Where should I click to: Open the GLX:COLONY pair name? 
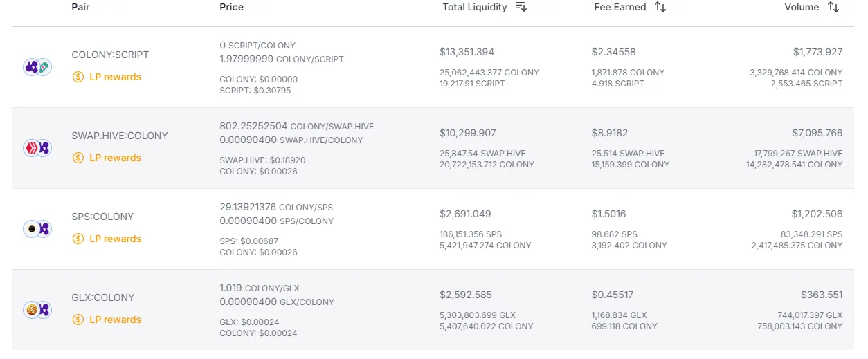pos(103,297)
